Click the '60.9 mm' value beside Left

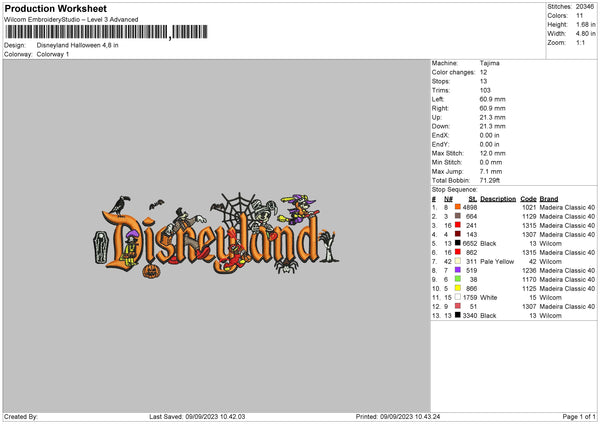coord(492,99)
